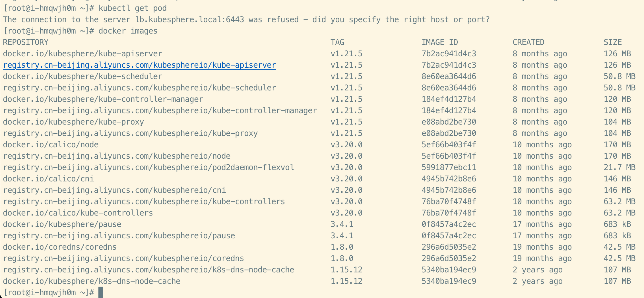Click the REPOSITORY column header

coord(26,42)
